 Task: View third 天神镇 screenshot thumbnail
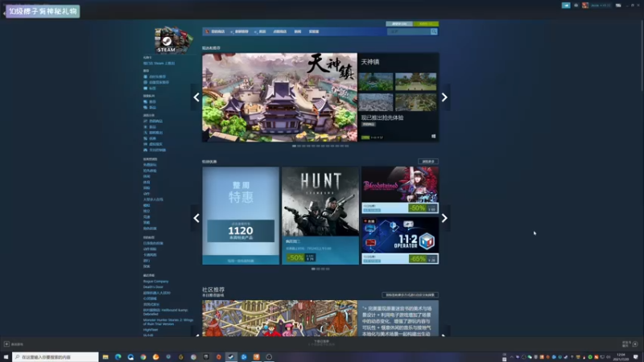point(375,102)
